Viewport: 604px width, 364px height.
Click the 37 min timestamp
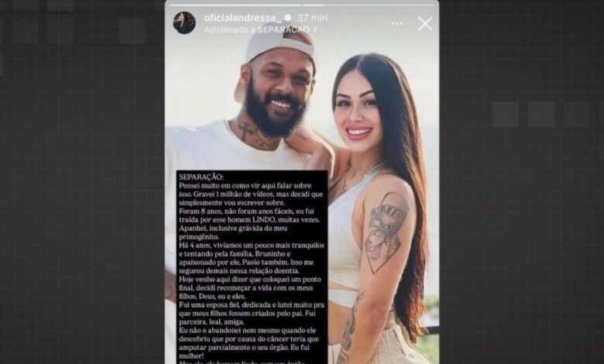click(312, 18)
